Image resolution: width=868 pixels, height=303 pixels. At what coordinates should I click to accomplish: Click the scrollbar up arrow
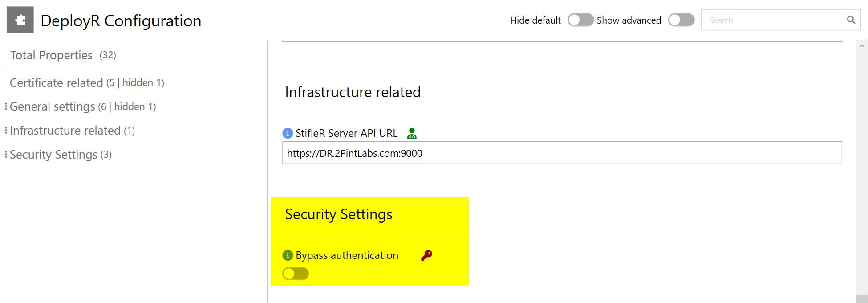pyautogui.click(x=862, y=46)
